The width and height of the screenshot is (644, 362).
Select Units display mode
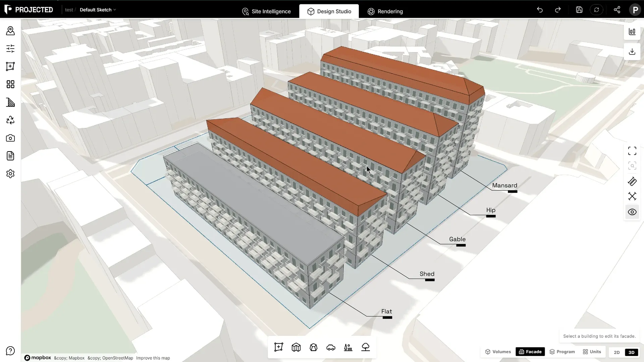coord(592,352)
